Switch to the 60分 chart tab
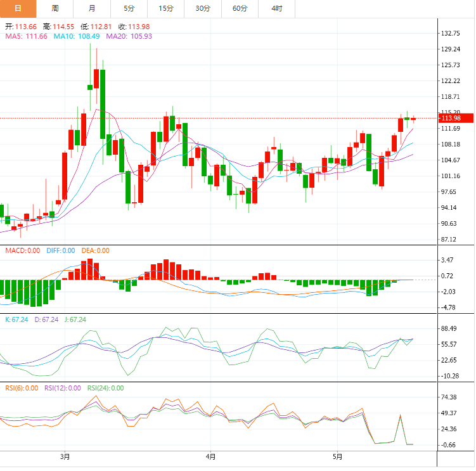Viewport: 476px width, 471px height. 240,8
